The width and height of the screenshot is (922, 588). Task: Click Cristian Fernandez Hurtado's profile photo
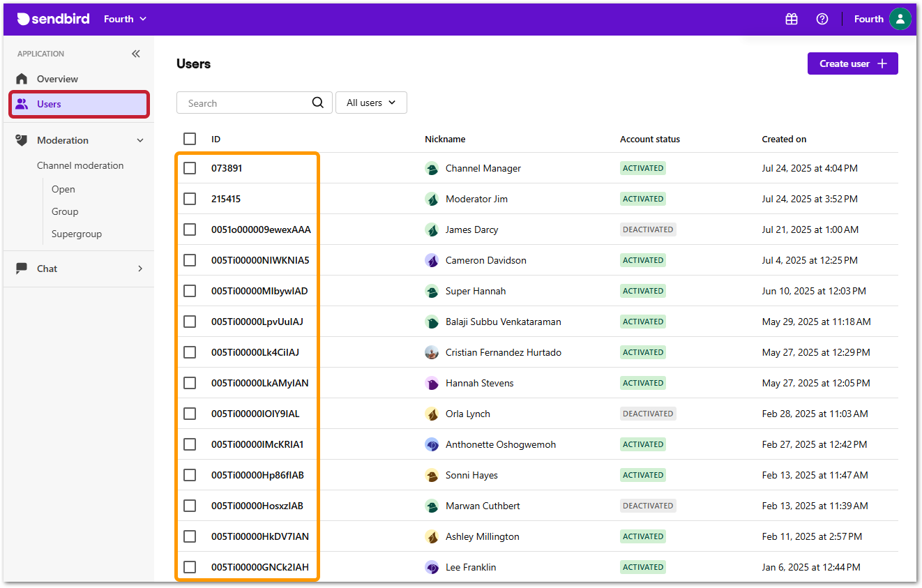[432, 352]
